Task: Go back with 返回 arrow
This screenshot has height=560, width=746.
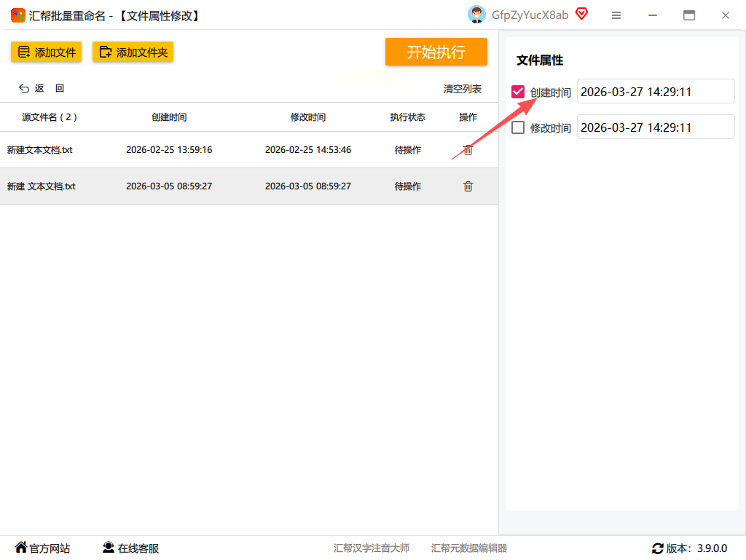Action: (41, 88)
